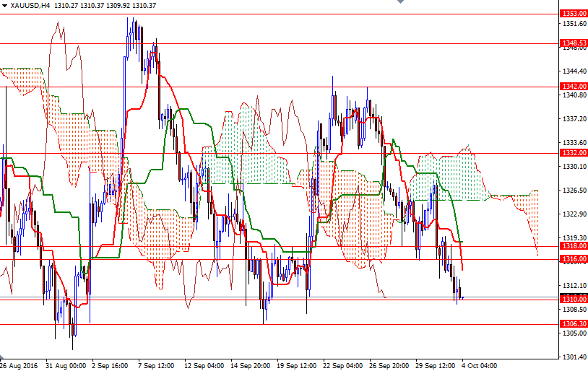
Task: Click the 1332.00 red price label
Action: (574, 153)
